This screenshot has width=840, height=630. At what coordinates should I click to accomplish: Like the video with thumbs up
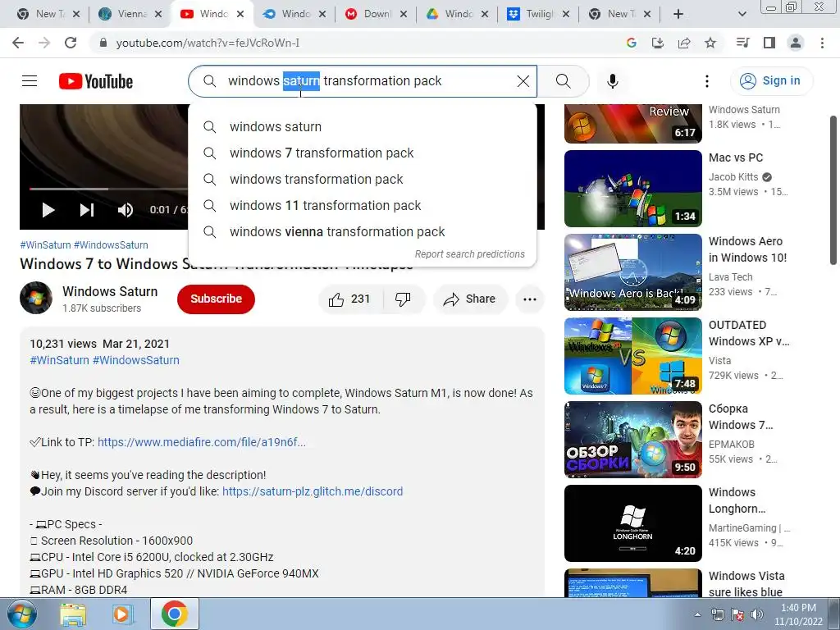click(x=350, y=299)
